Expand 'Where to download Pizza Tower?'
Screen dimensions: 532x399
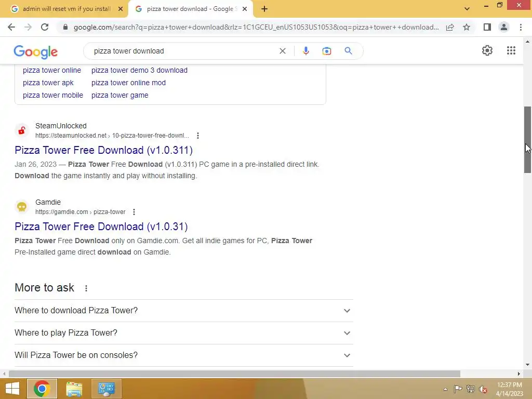(x=184, y=311)
